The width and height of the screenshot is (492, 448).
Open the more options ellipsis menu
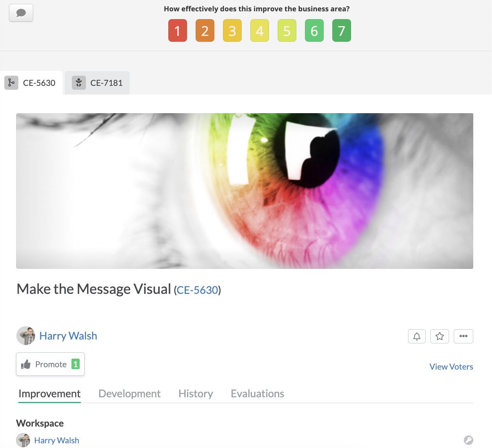coord(463,336)
